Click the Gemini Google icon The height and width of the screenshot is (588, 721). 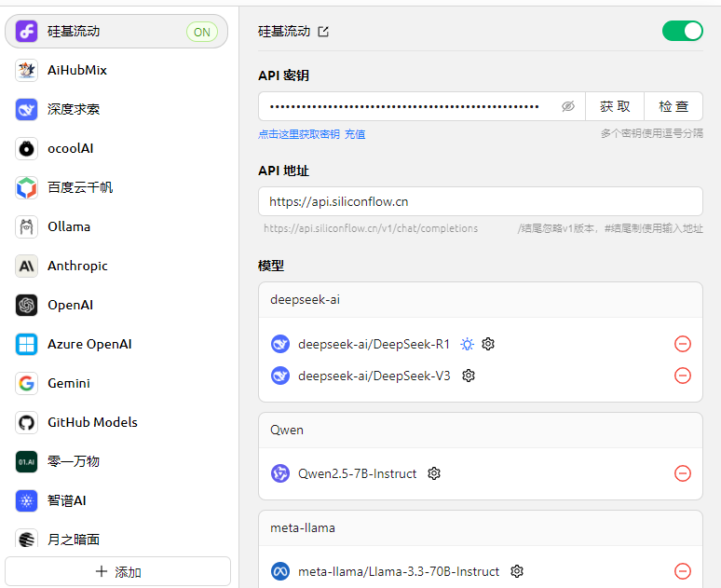[x=26, y=383]
